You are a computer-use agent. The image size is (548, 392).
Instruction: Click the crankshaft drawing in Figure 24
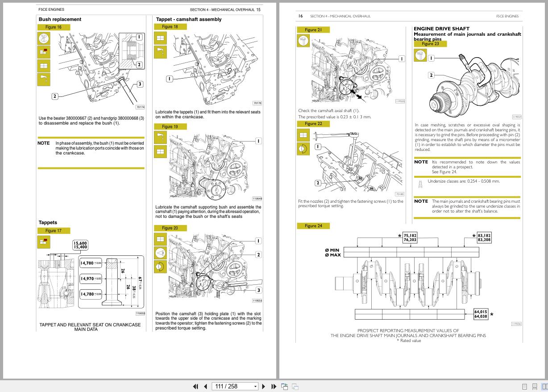(x=408, y=283)
